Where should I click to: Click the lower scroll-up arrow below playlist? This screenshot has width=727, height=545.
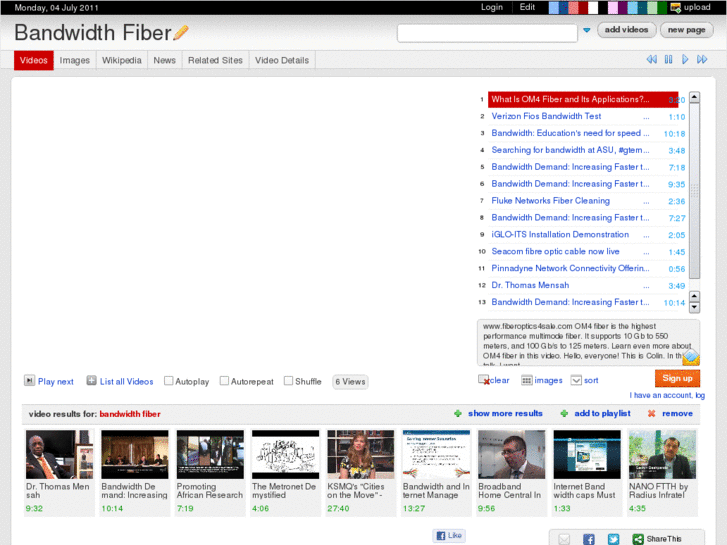tap(694, 296)
